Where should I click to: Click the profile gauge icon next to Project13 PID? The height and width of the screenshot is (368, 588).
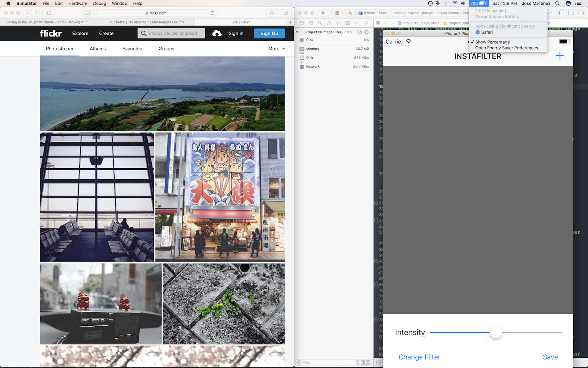[360, 32]
